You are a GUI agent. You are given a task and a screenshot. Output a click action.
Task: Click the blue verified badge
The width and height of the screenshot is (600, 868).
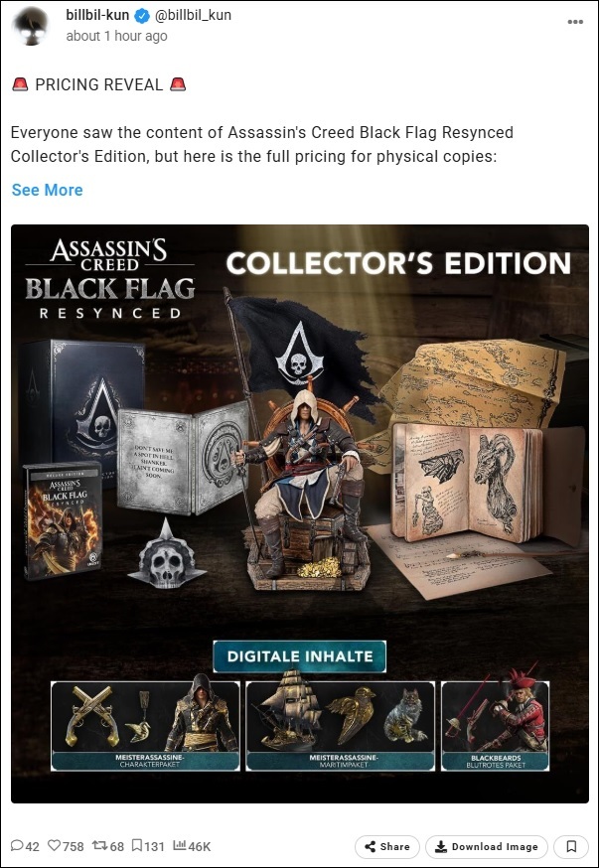click(x=142, y=16)
